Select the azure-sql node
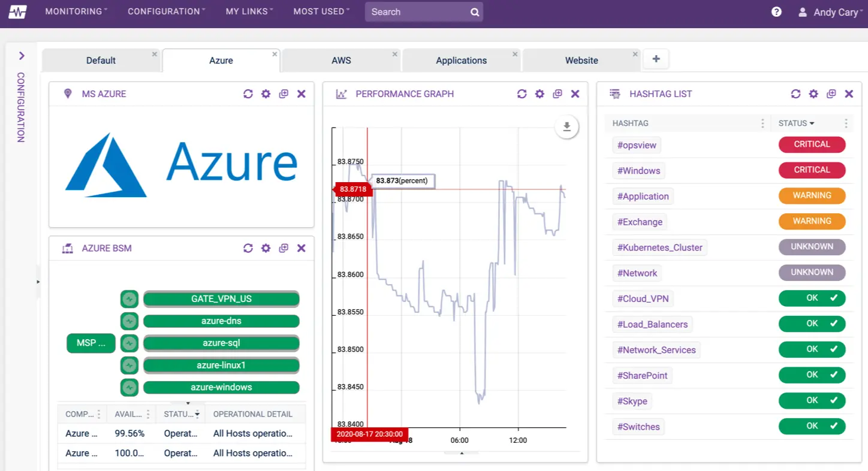Viewport: 868px width, 471px height. coord(221,343)
